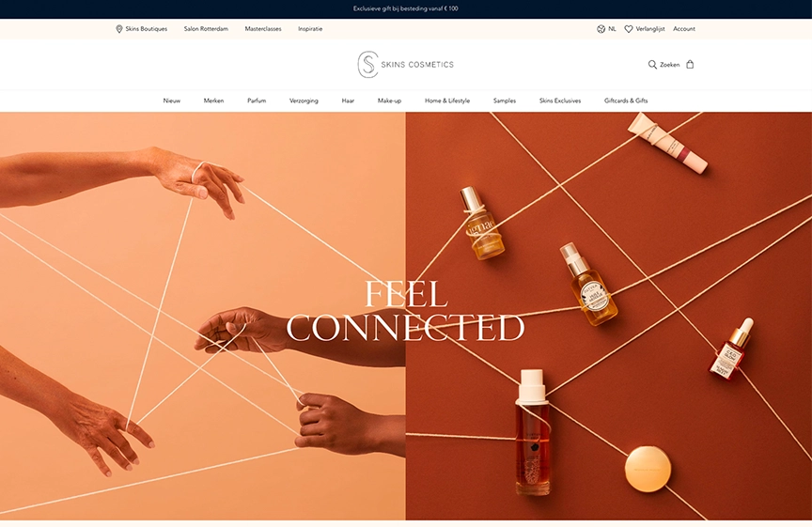Click the Skins Cosmetics logo
Viewport: 812px width, 527px height.
pos(405,64)
